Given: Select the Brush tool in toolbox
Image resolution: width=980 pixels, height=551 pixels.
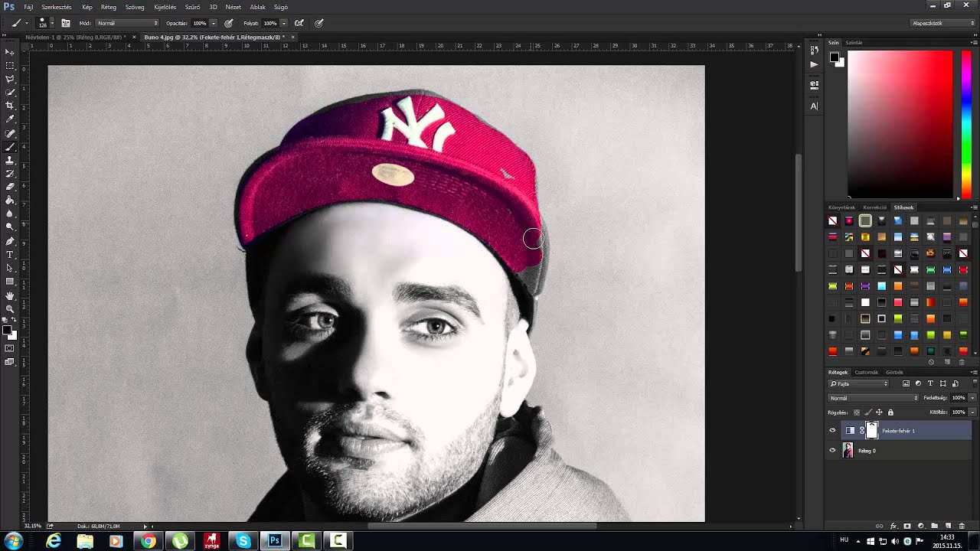Looking at the screenshot, I should point(10,146).
